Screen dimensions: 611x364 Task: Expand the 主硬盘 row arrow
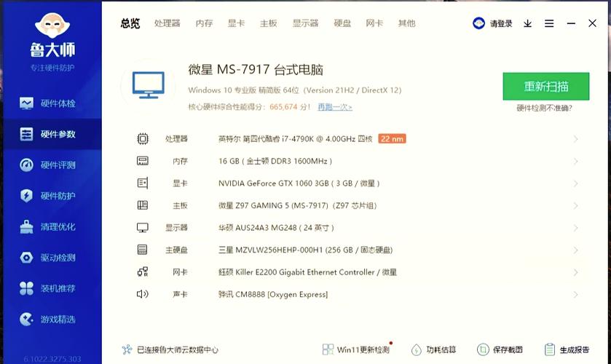pyautogui.click(x=575, y=250)
